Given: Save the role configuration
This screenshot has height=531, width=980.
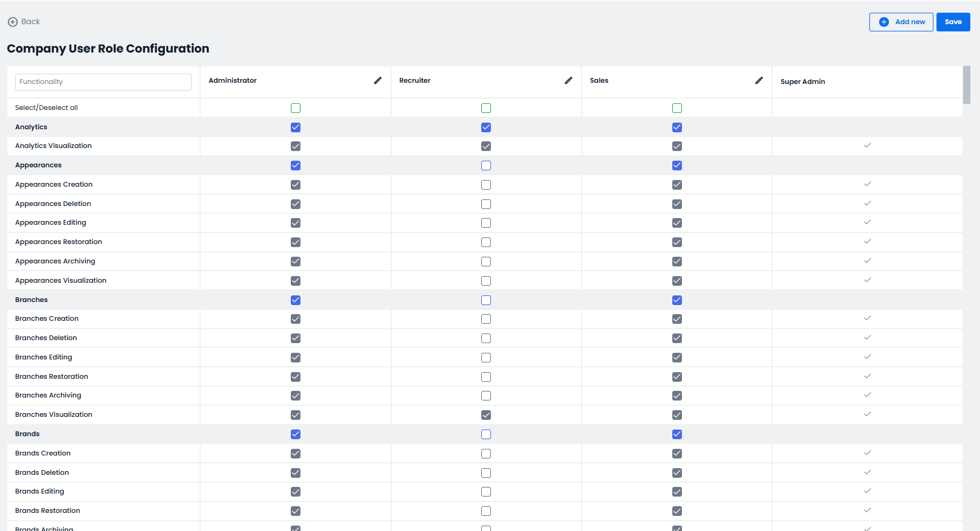Looking at the screenshot, I should tap(953, 22).
